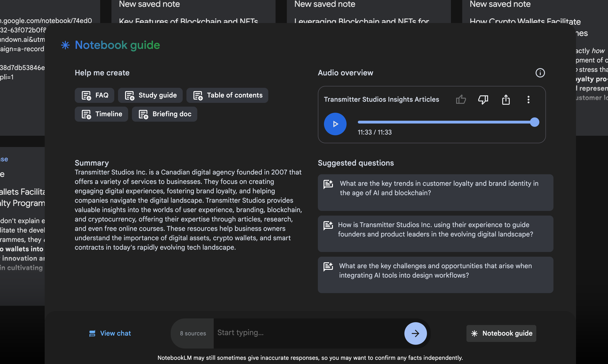Drag the audio progress slider position
The height and width of the screenshot is (364, 608).
[x=535, y=122]
